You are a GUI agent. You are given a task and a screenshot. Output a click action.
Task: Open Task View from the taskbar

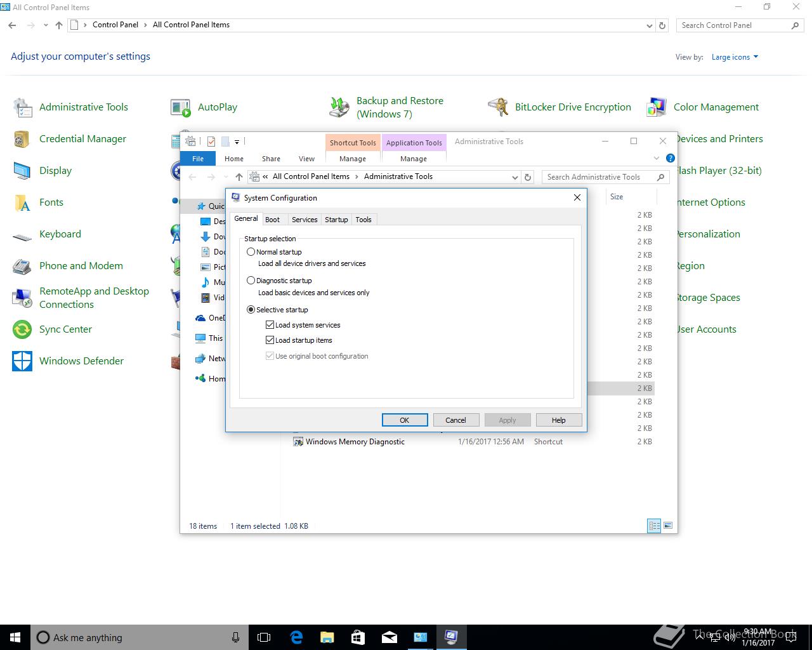point(264,637)
